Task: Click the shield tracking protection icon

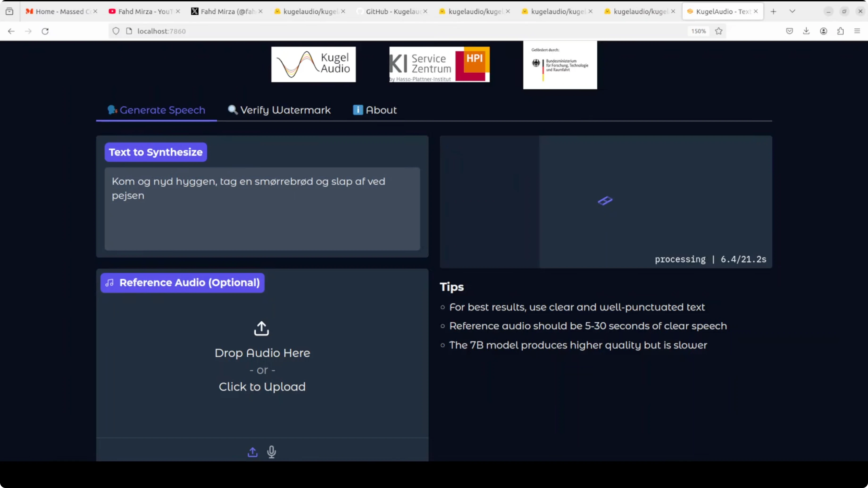Action: pos(116,31)
